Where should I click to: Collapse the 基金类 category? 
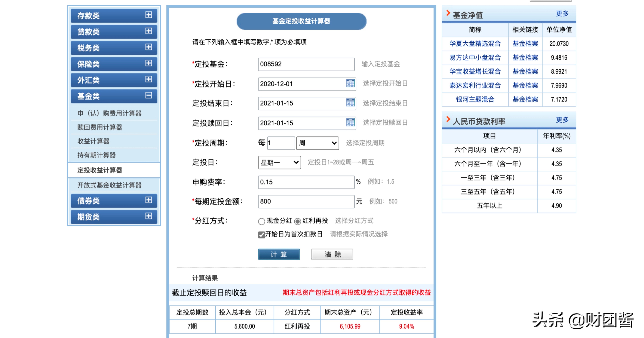pyautogui.click(x=149, y=96)
